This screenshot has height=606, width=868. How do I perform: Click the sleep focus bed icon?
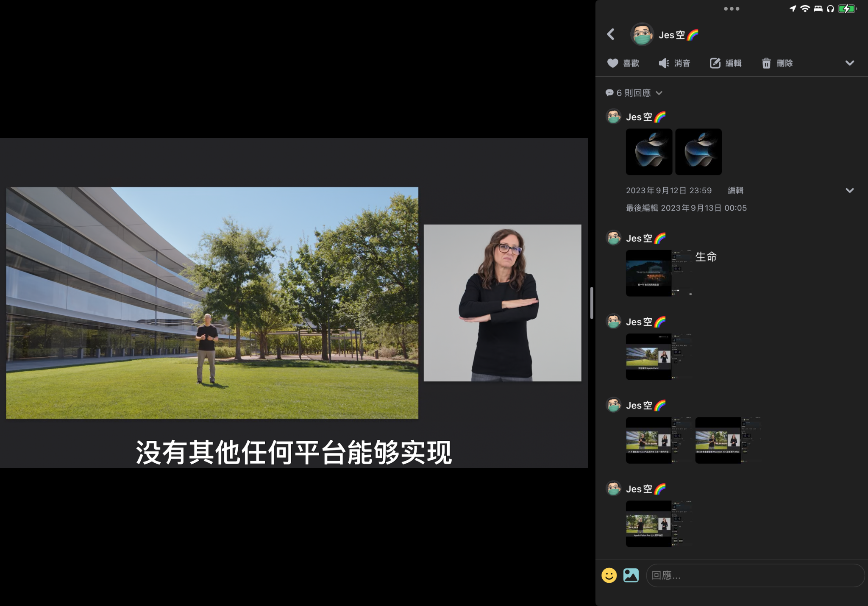pos(818,8)
